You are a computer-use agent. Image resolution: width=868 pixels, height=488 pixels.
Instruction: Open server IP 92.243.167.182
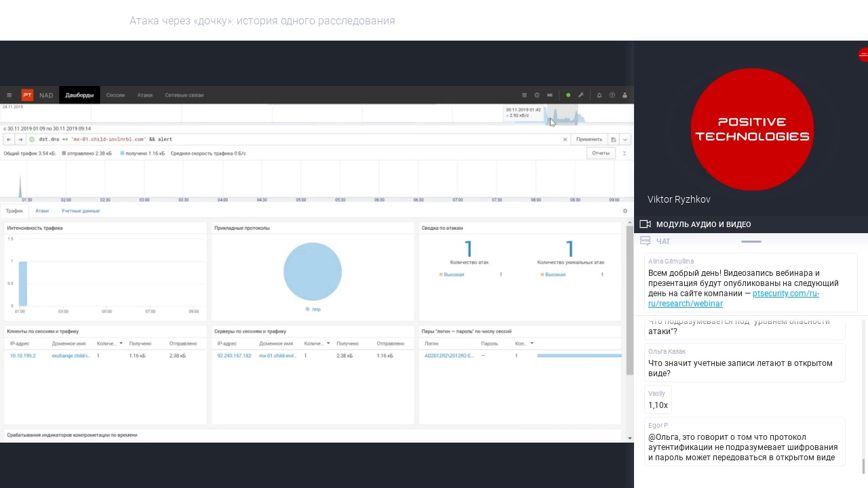pos(234,356)
